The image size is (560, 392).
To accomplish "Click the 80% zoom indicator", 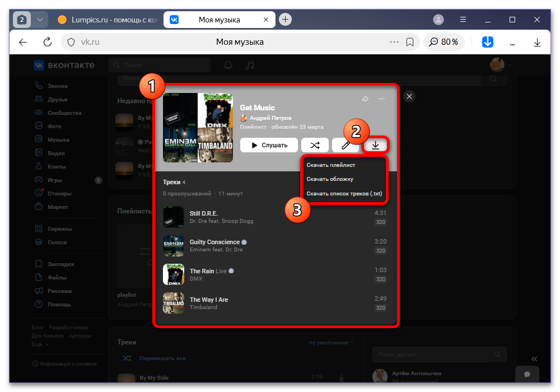I will [444, 42].
